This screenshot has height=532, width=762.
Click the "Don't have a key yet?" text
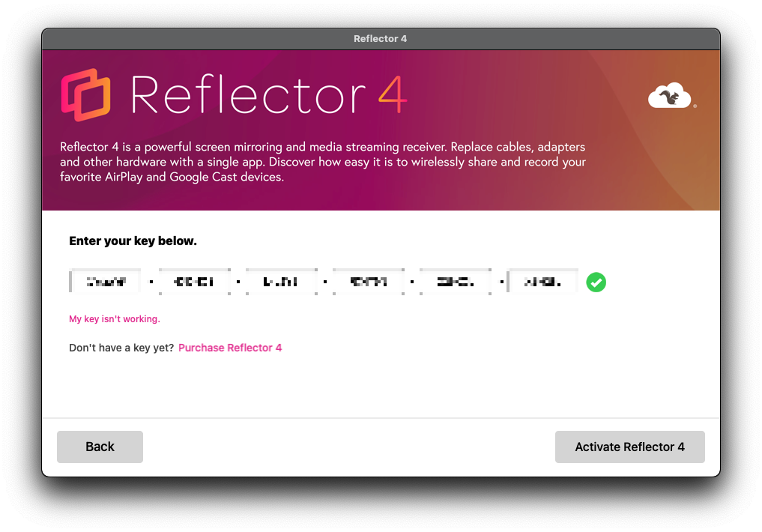coord(121,348)
